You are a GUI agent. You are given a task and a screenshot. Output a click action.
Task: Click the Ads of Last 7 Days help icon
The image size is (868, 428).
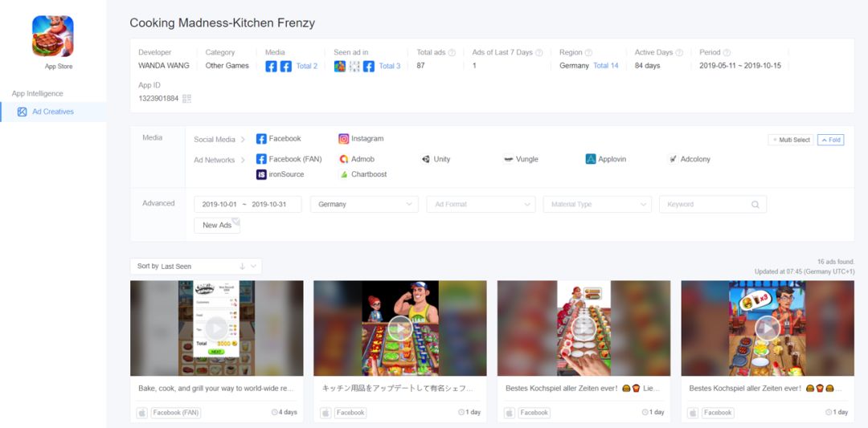[538, 52]
